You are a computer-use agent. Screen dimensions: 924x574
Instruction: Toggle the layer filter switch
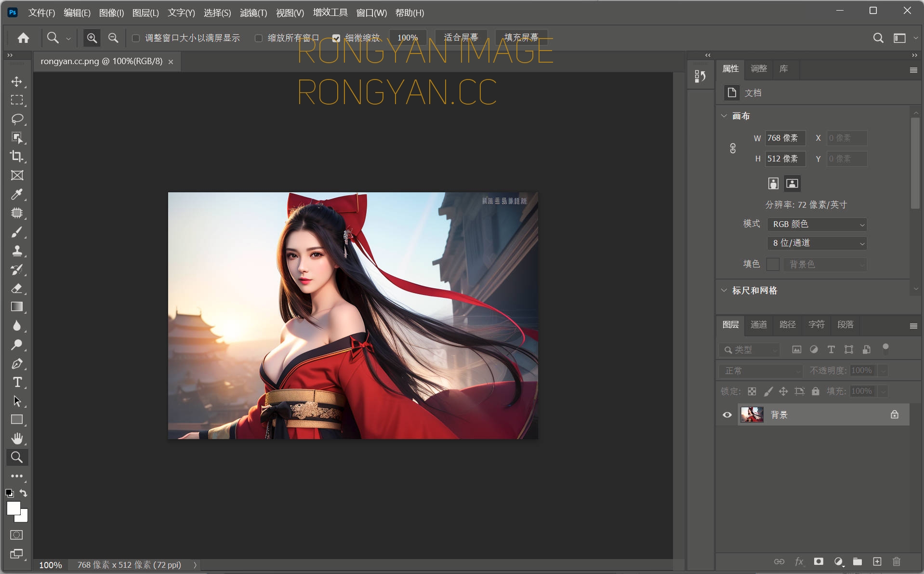tap(885, 349)
